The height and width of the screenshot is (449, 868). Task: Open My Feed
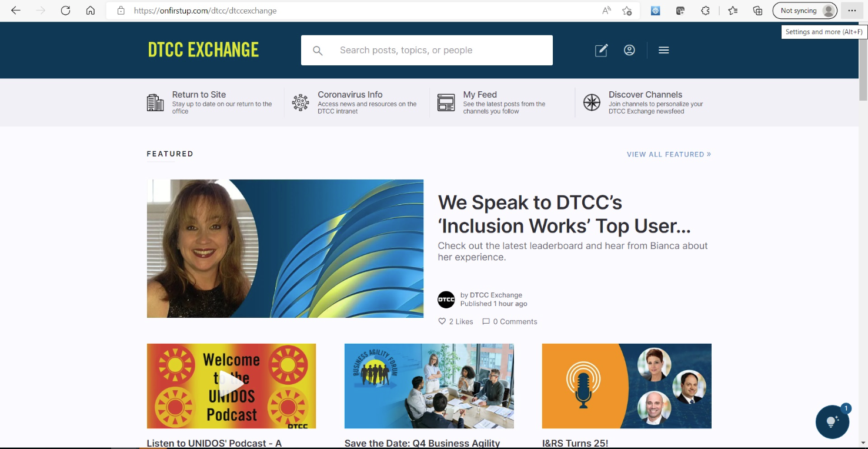(480, 94)
